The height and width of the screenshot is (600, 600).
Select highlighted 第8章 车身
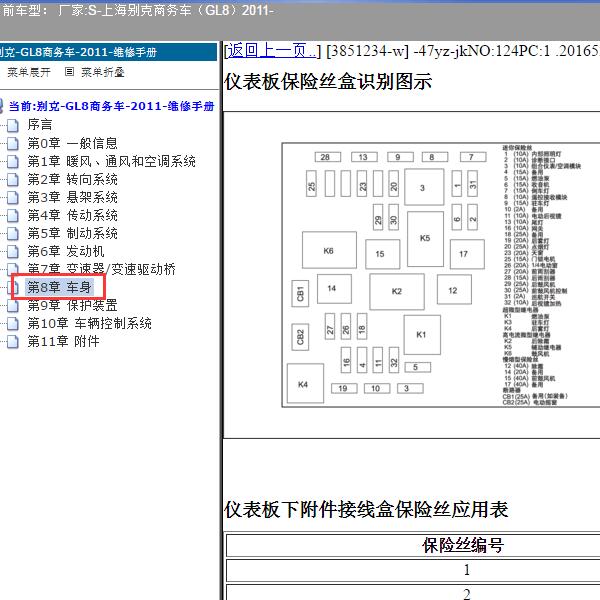59,287
